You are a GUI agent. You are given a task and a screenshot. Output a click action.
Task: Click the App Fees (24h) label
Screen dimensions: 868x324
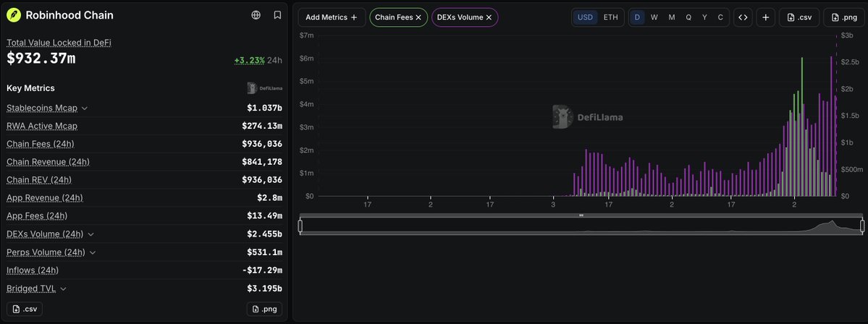pyautogui.click(x=37, y=216)
